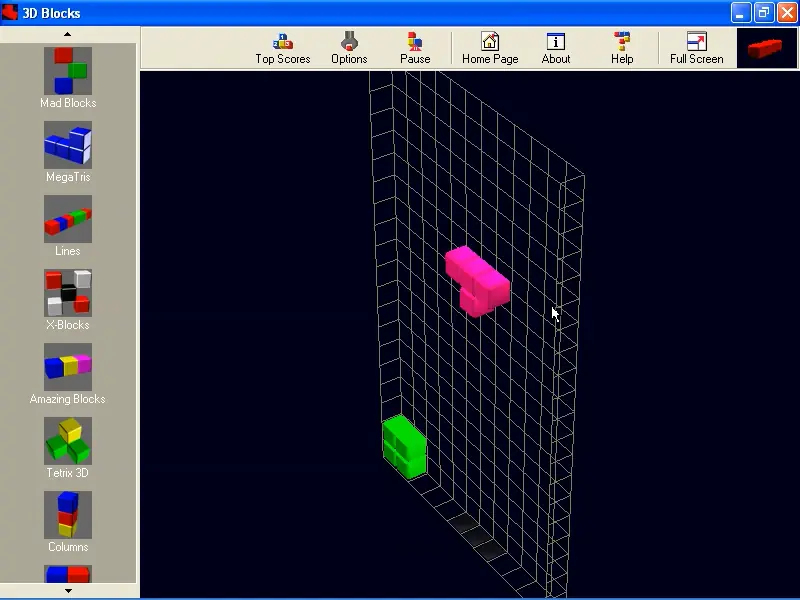
Task: Click the Mad Blocks text label
Action: tap(68, 103)
